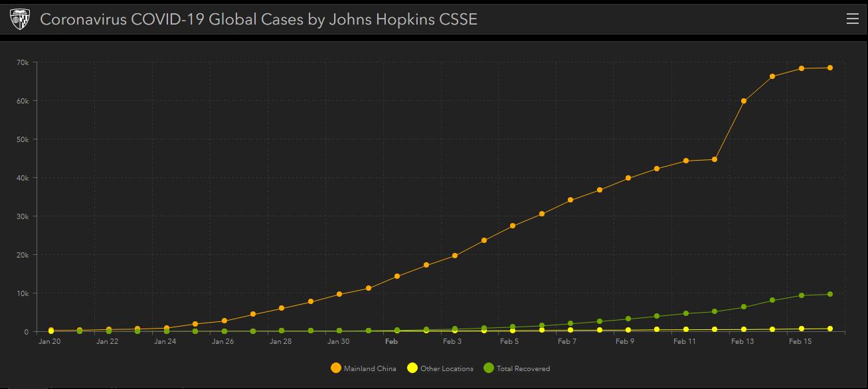Select the Mainland China data point for Jan 26
The image size is (868, 389).
[x=224, y=321]
